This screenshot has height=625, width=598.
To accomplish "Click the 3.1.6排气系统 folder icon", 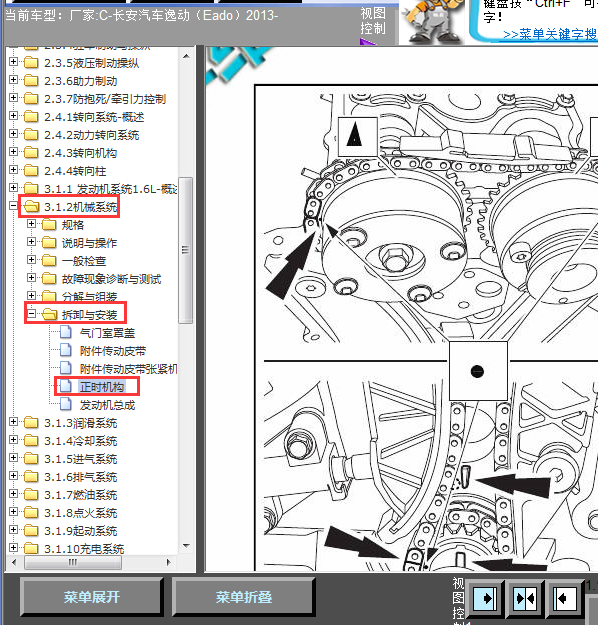I will [31, 477].
